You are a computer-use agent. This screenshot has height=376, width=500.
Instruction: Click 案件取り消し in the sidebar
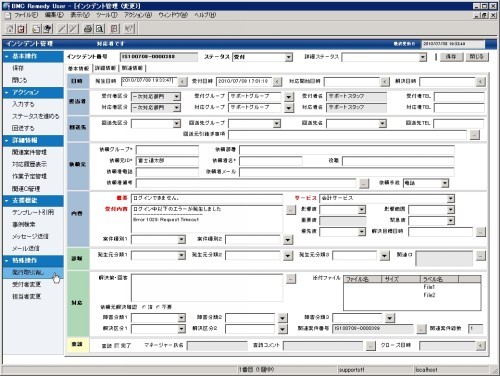(28, 272)
